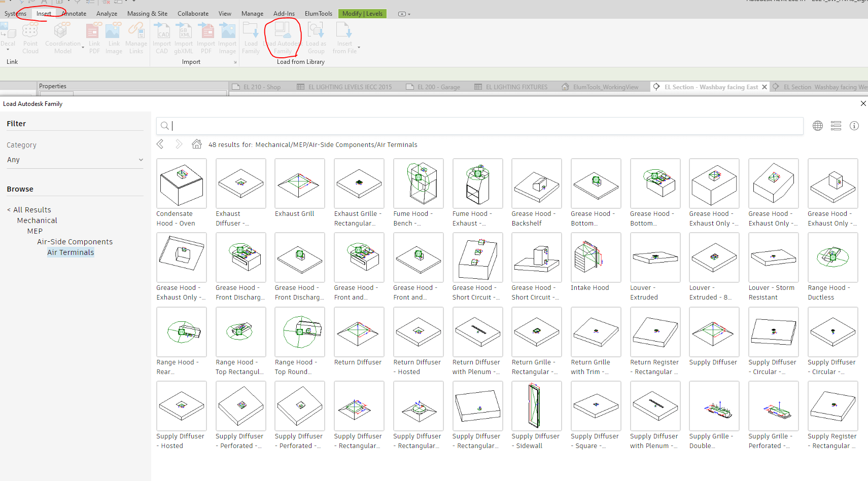Open the Autodesk web library globe icon

click(x=817, y=125)
